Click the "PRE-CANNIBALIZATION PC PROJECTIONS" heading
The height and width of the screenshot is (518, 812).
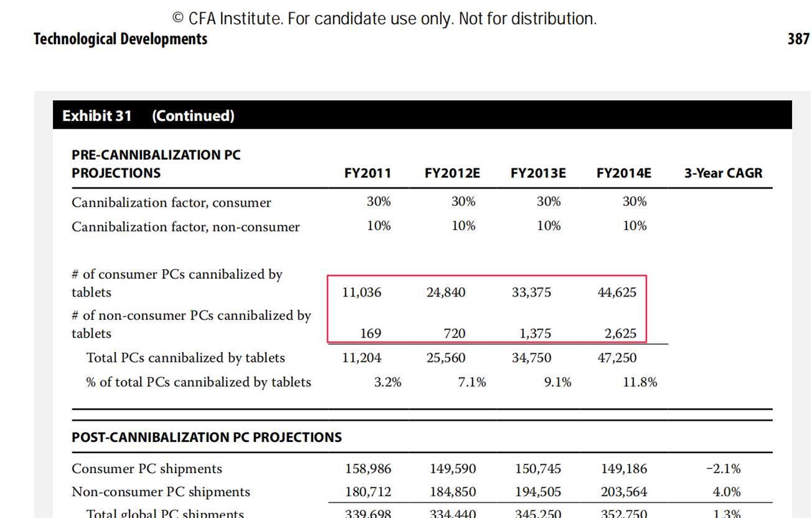coord(156,164)
